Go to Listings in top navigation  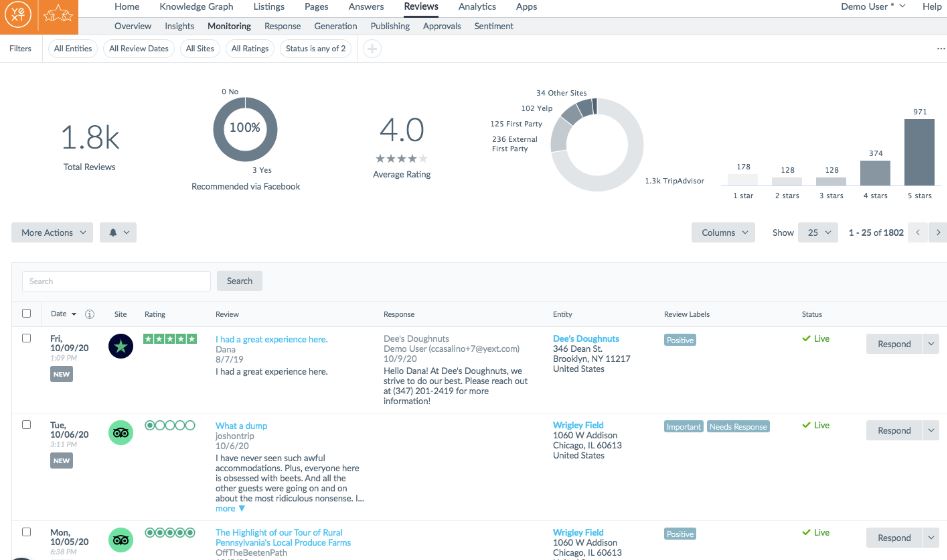[269, 7]
